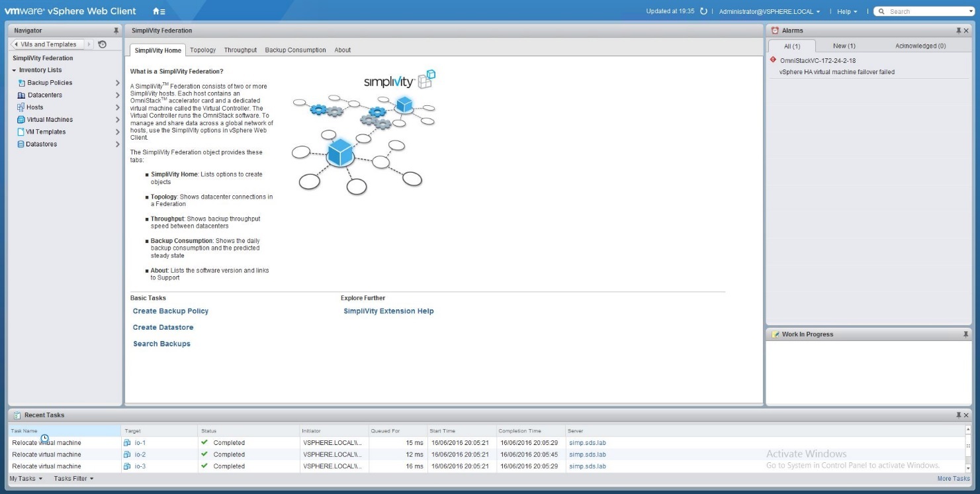Click the Recent Tasks panel icon
Image resolution: width=980 pixels, height=494 pixels.
click(x=17, y=415)
